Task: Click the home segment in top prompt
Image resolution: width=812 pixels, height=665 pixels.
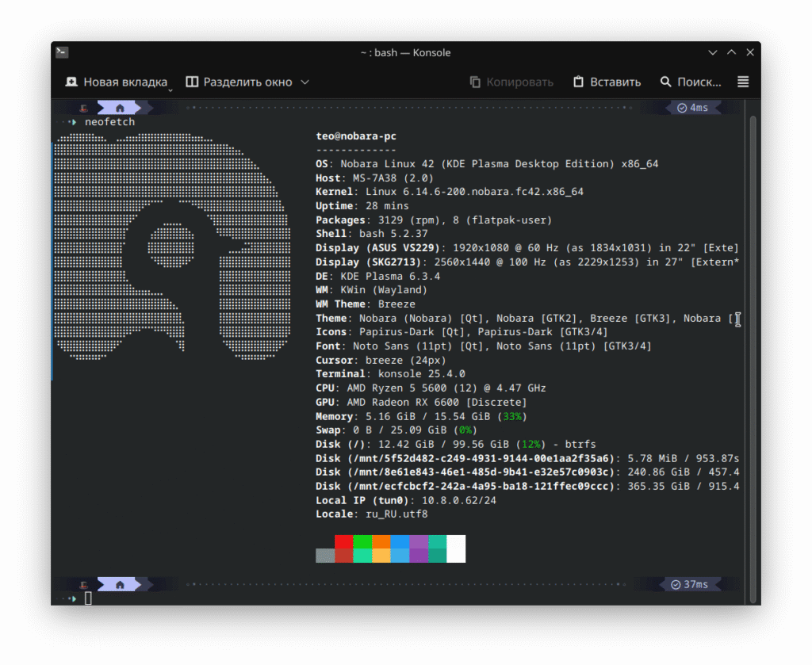Action: coord(120,108)
